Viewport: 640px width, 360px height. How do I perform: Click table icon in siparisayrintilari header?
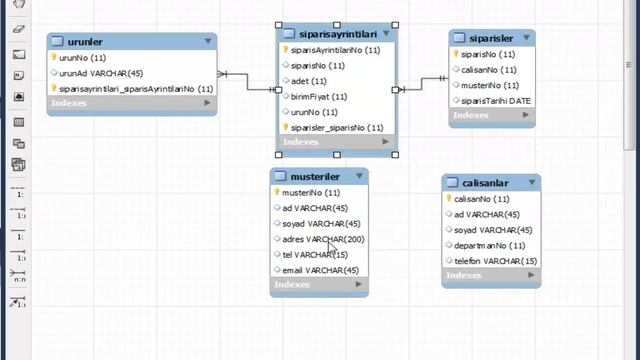pos(289,33)
